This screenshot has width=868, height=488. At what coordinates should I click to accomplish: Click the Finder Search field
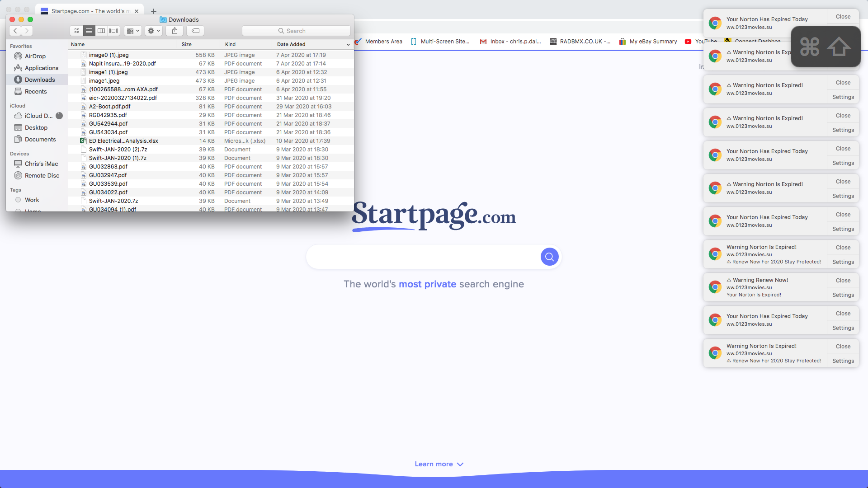296,31
